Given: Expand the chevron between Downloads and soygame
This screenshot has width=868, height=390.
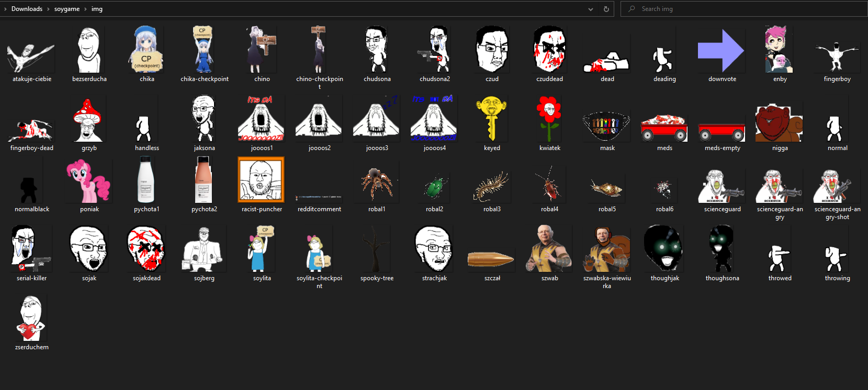Looking at the screenshot, I should (x=48, y=9).
